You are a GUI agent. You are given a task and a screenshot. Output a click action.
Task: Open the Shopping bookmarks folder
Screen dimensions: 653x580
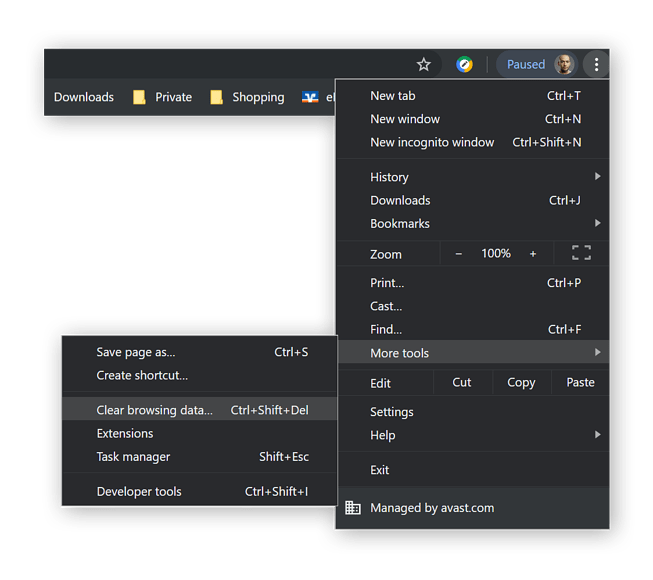pos(248,97)
